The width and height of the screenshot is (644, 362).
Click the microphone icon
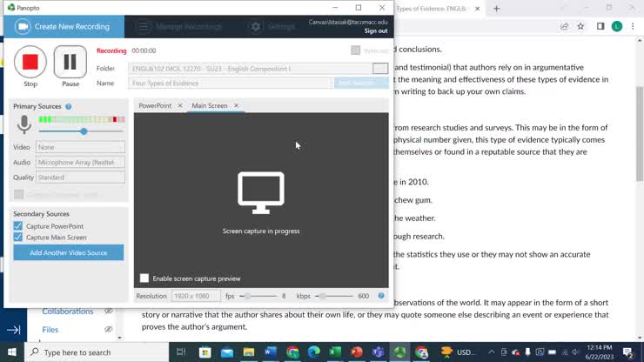click(24, 124)
